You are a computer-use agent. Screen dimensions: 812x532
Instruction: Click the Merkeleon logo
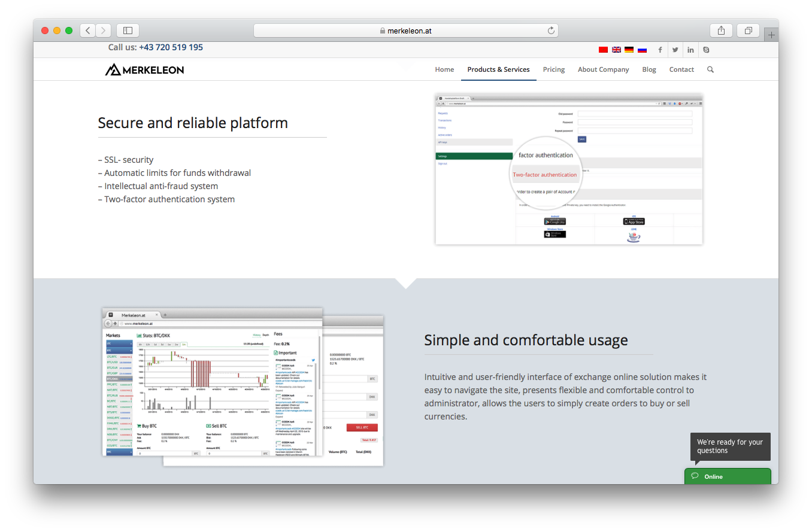144,69
